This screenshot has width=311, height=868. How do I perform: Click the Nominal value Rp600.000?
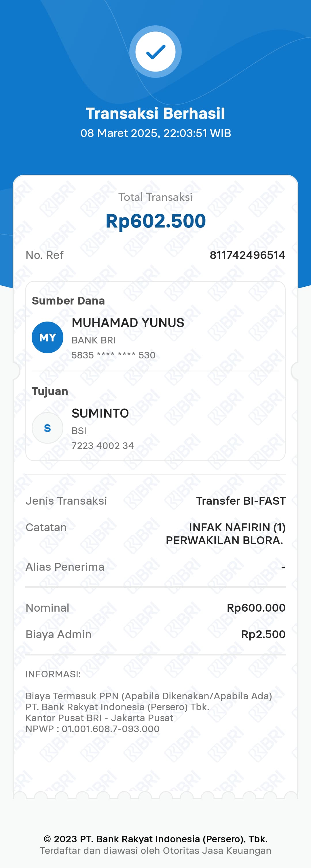256,608
